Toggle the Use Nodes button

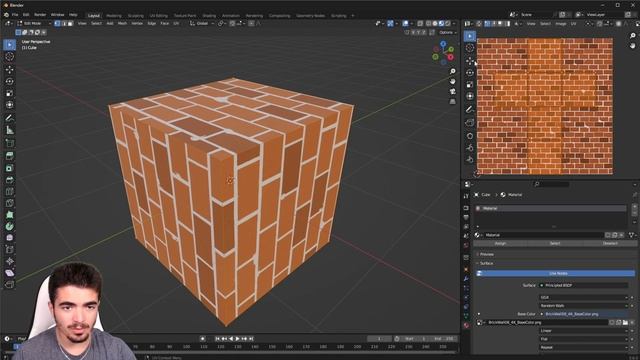pyautogui.click(x=556, y=273)
